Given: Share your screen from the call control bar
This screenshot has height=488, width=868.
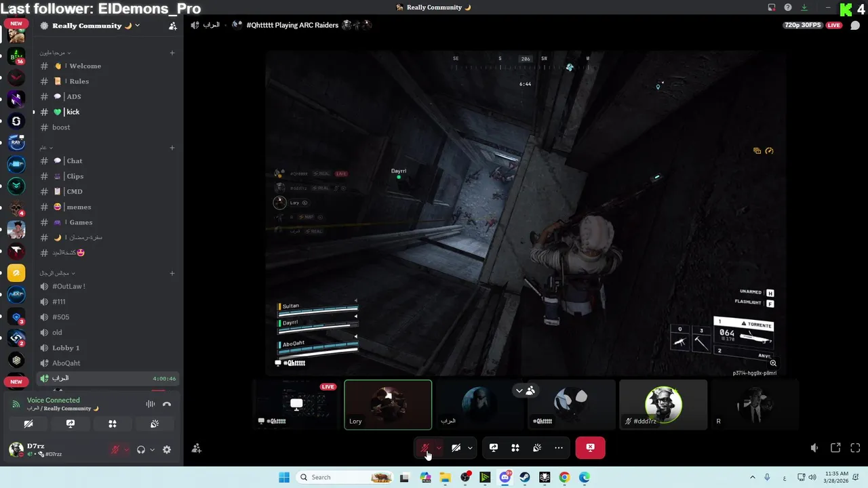Looking at the screenshot, I should (494, 447).
